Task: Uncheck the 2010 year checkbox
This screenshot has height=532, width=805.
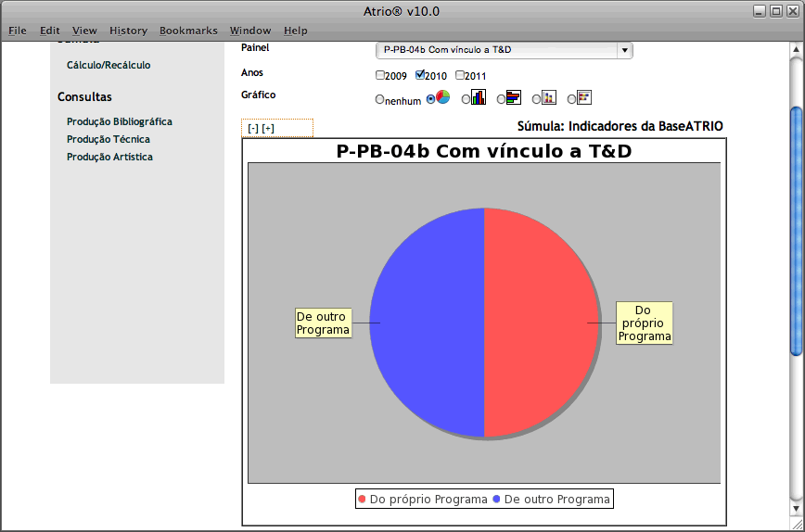Action: [x=420, y=75]
